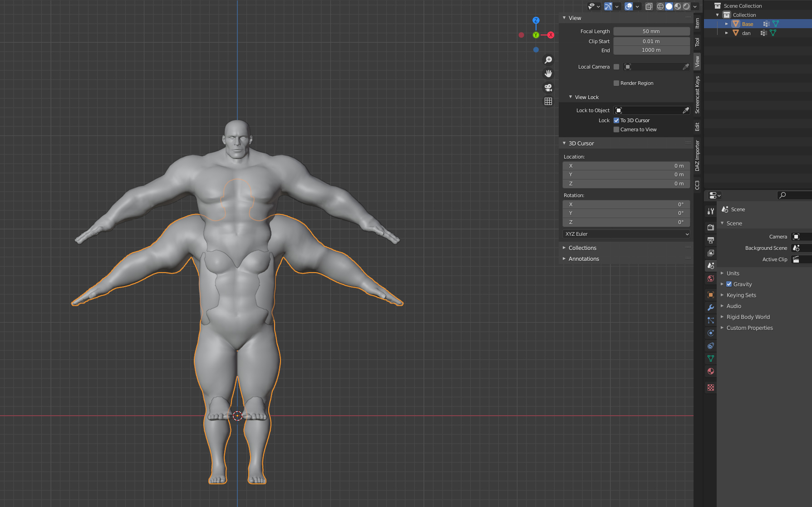The height and width of the screenshot is (507, 812).
Task: Expand the Collections panel
Action: tap(564, 248)
